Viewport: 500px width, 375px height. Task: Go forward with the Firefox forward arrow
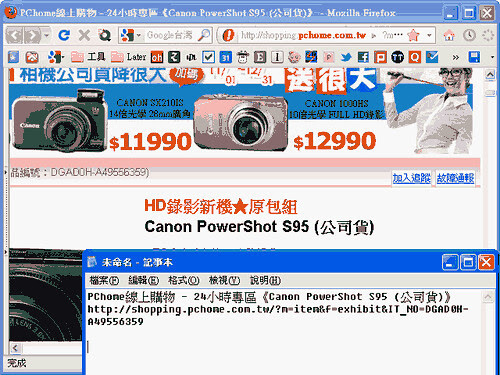[33, 35]
